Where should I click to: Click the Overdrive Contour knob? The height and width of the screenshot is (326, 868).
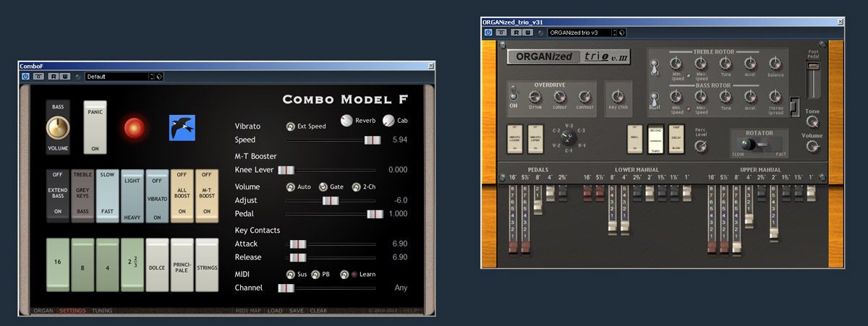click(x=584, y=96)
